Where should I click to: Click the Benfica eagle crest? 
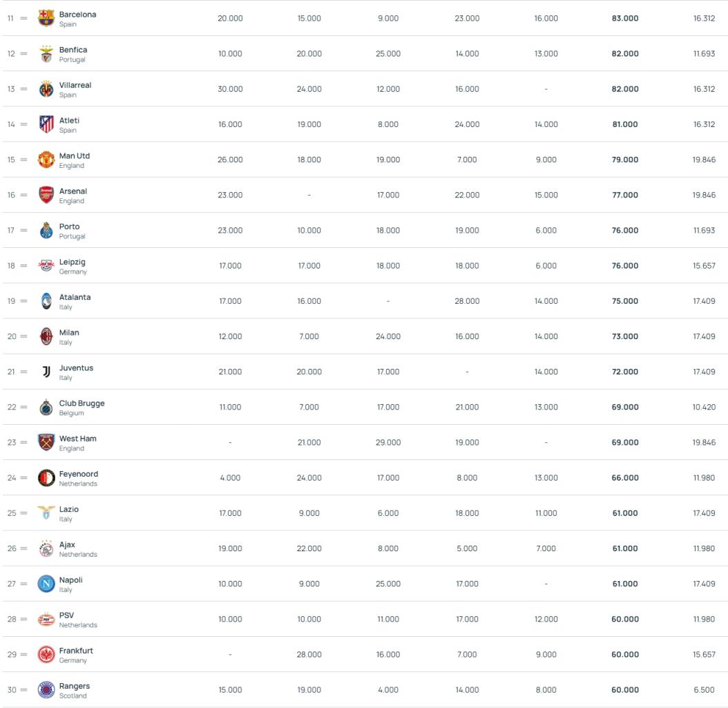(x=46, y=53)
